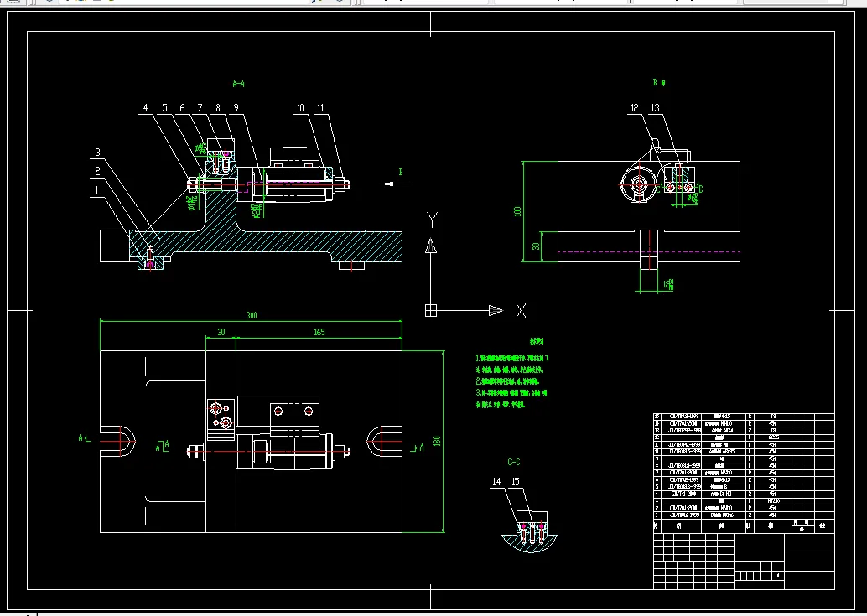Select part balloon number 6
Image resolution: width=867 pixels, height=616 pixels.
coord(182,108)
